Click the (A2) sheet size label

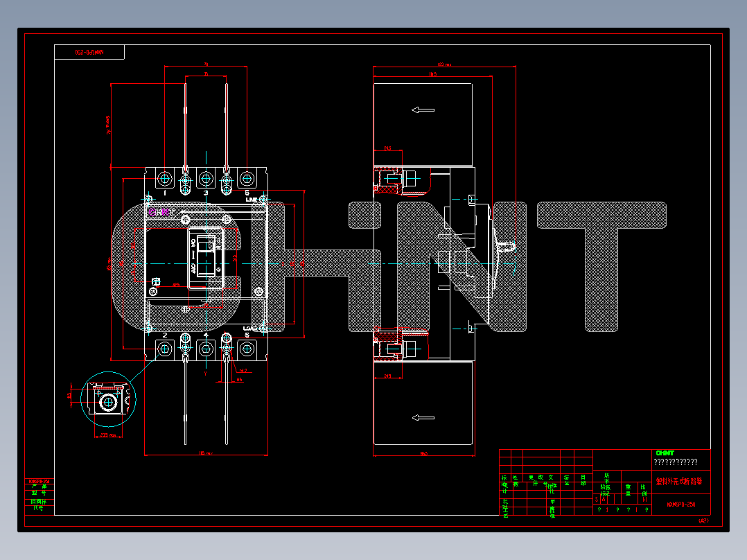[x=703, y=521]
